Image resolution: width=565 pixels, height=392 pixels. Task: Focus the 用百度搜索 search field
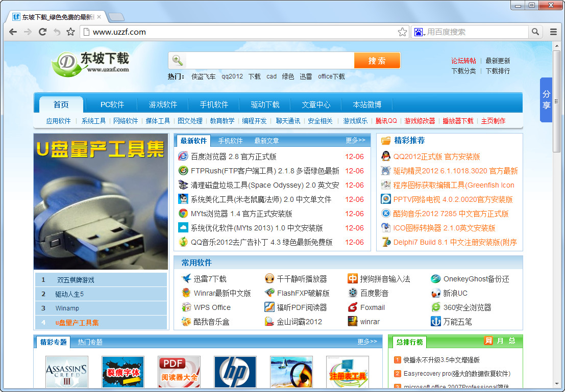(476, 32)
